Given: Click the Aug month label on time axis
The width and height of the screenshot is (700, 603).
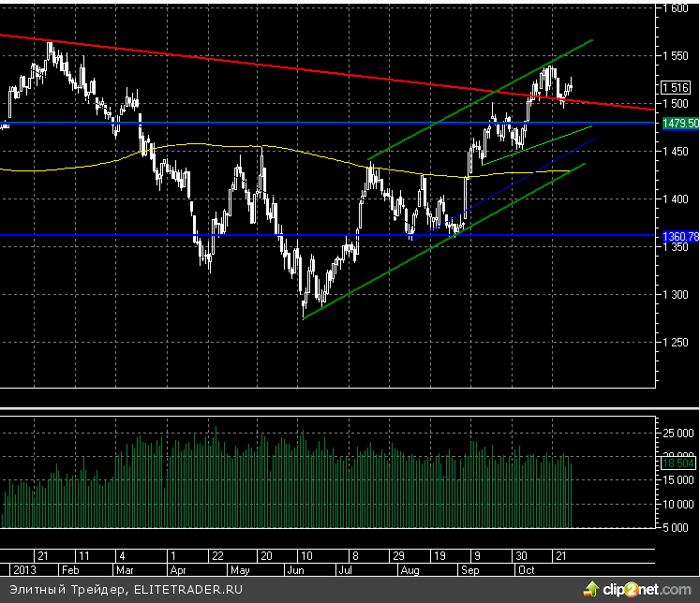Looking at the screenshot, I should click(410, 569).
